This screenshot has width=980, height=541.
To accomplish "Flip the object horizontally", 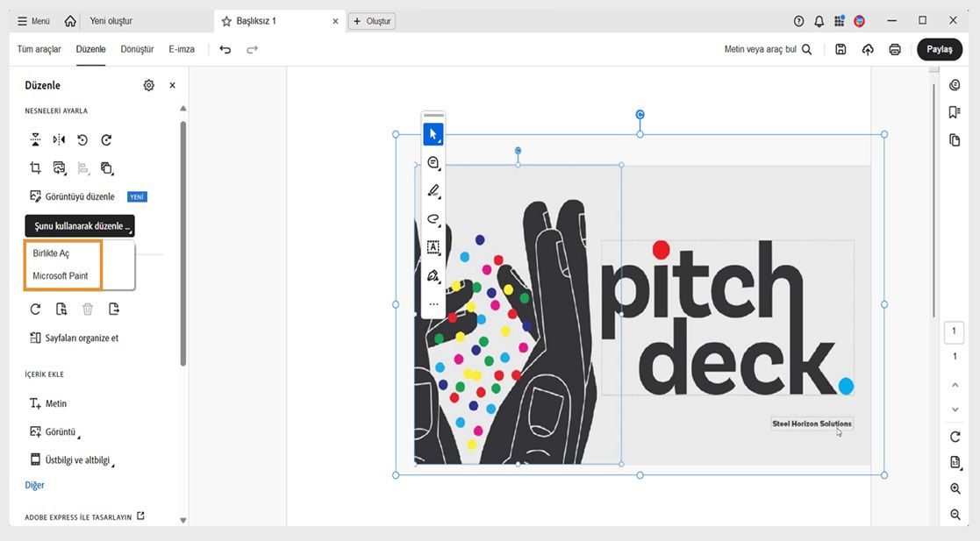I will click(x=59, y=140).
